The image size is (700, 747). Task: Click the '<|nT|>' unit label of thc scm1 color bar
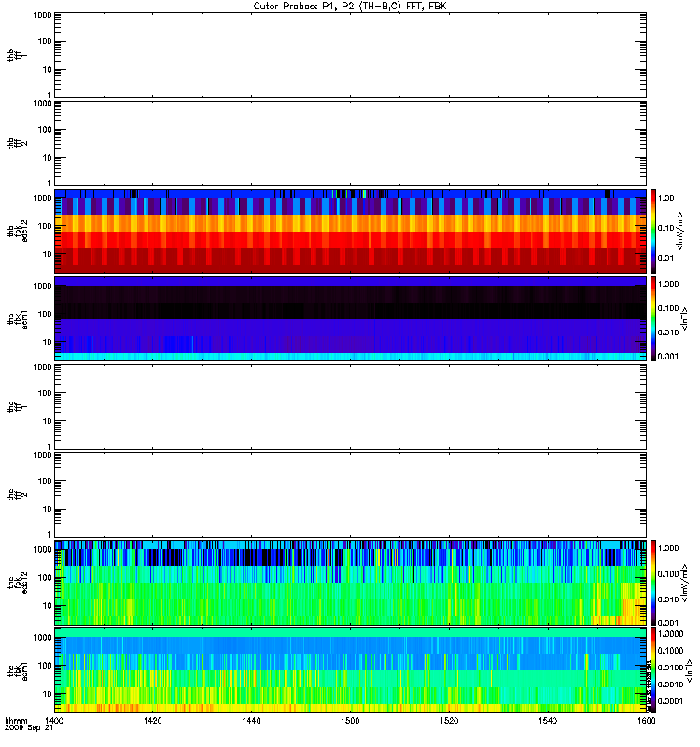pyautogui.click(x=688, y=670)
